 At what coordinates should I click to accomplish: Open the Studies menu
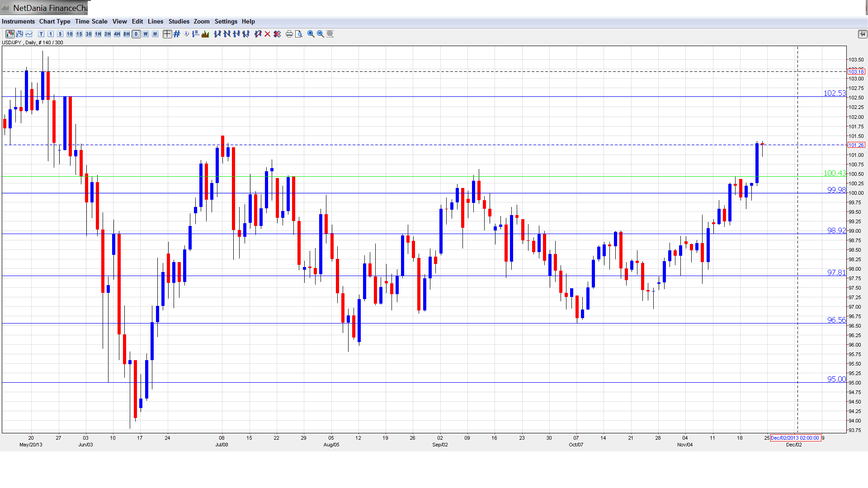pos(179,21)
